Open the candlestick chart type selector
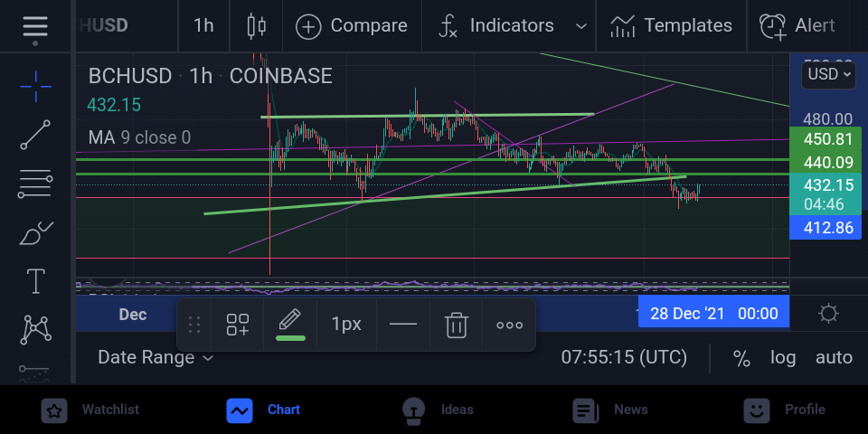868x434 pixels. [256, 26]
